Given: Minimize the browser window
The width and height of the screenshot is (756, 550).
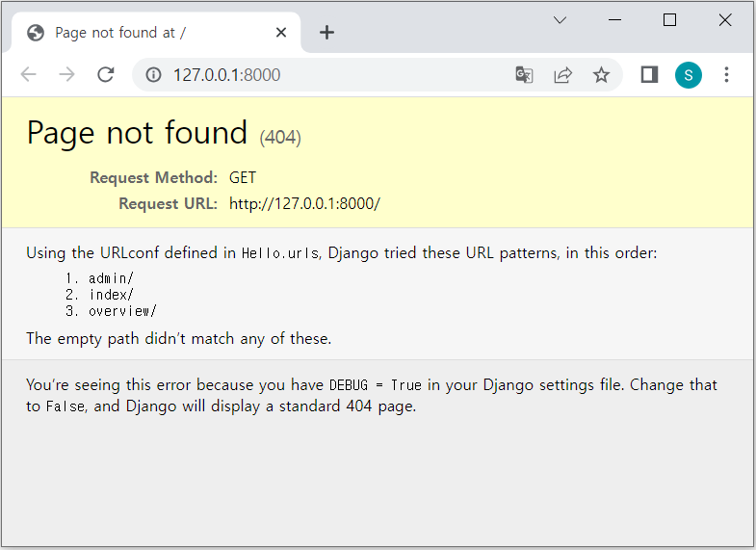Looking at the screenshot, I should [x=614, y=20].
